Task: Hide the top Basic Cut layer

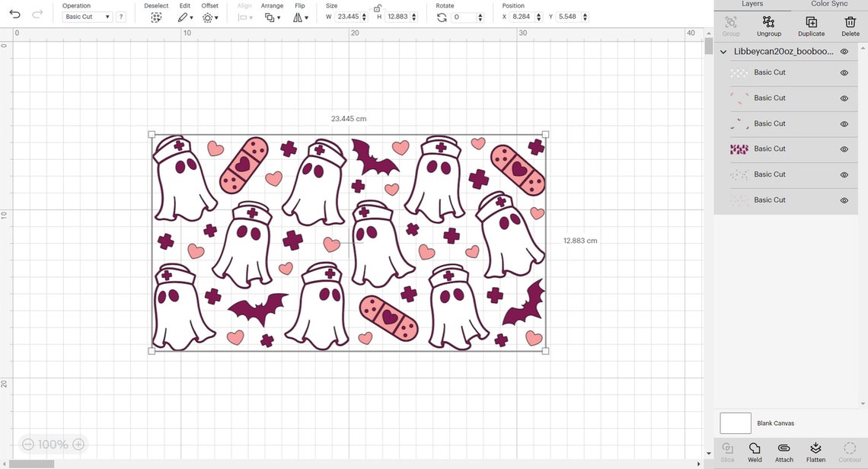Action: (x=844, y=72)
